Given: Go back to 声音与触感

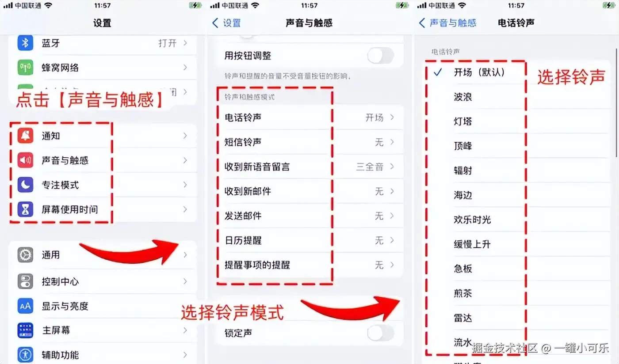Looking at the screenshot, I should coord(447,23).
